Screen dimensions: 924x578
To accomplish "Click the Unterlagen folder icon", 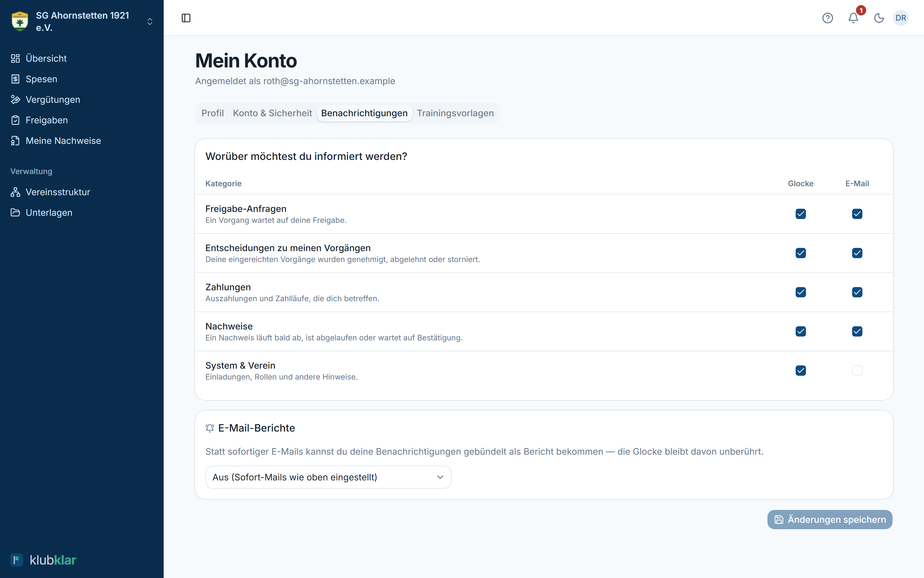I will click(x=15, y=213).
